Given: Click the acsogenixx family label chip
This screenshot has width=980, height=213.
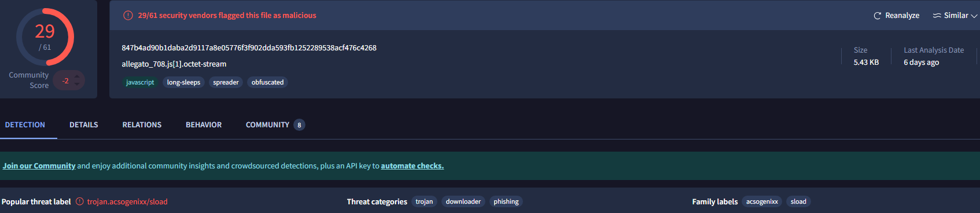Looking at the screenshot, I should (762, 201).
